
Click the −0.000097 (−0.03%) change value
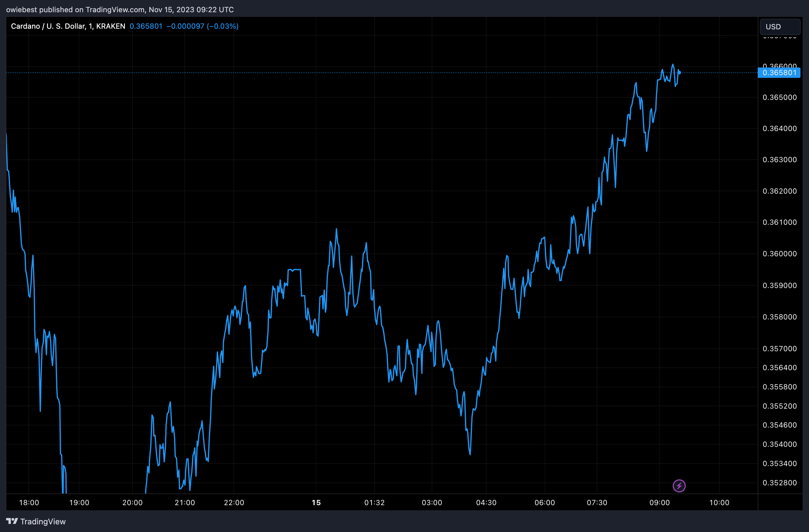tap(202, 26)
